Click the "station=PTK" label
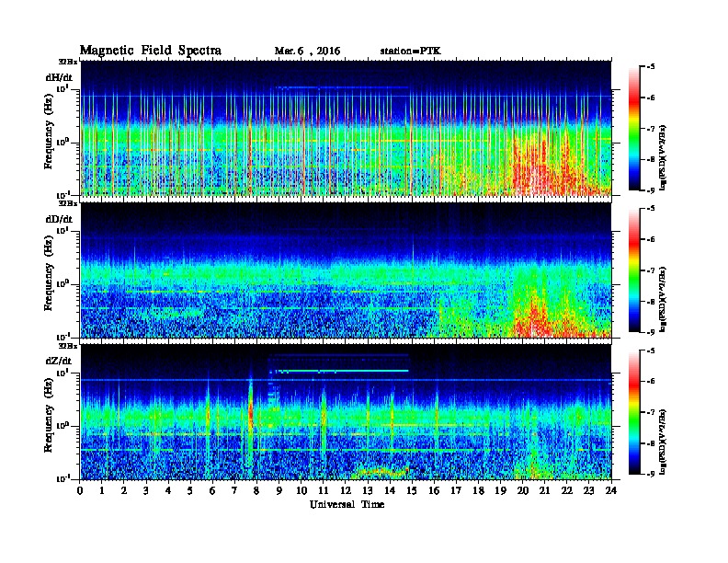The image size is (728, 563). [x=411, y=51]
